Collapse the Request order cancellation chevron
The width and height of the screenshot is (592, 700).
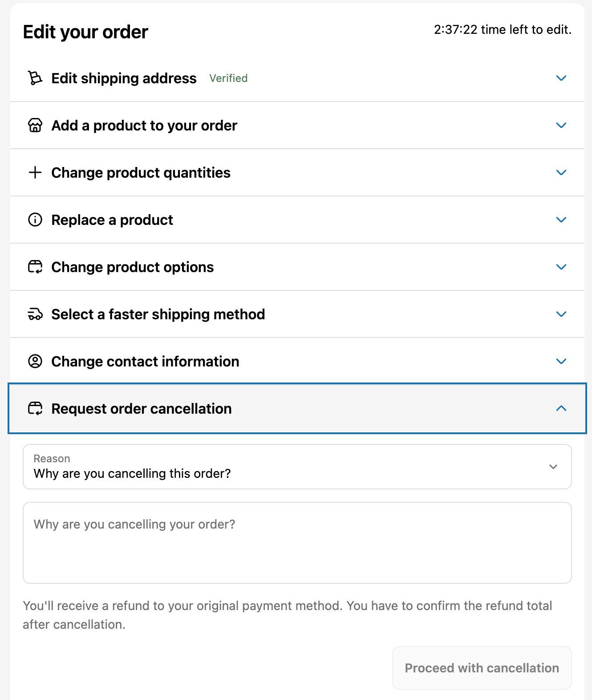pyautogui.click(x=561, y=408)
